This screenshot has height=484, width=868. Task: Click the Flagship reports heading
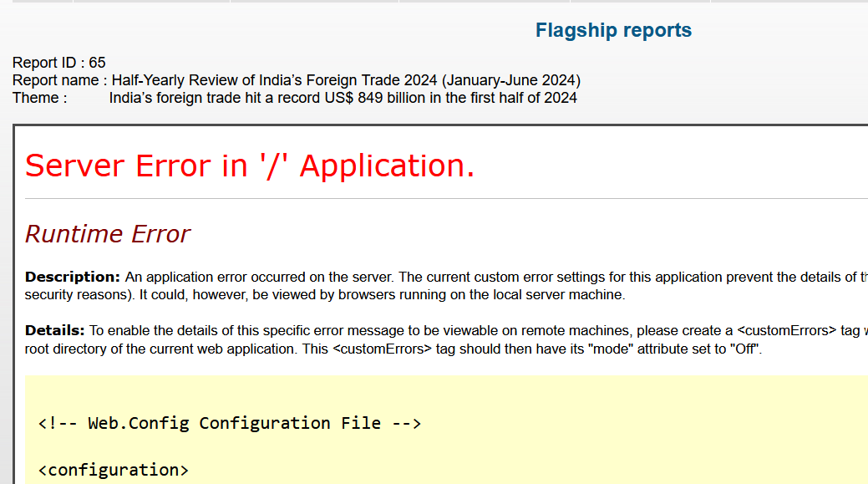613,31
